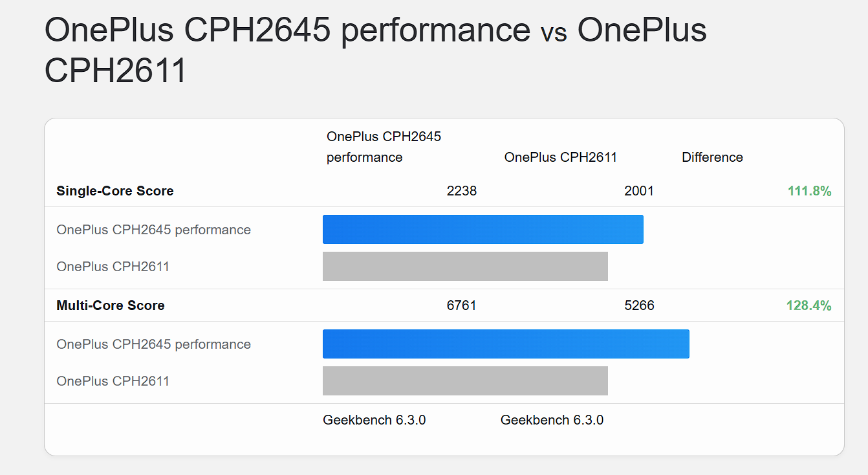Click the gray multi-core bar for CPH2611
This screenshot has width=868, height=475.
pos(465,381)
